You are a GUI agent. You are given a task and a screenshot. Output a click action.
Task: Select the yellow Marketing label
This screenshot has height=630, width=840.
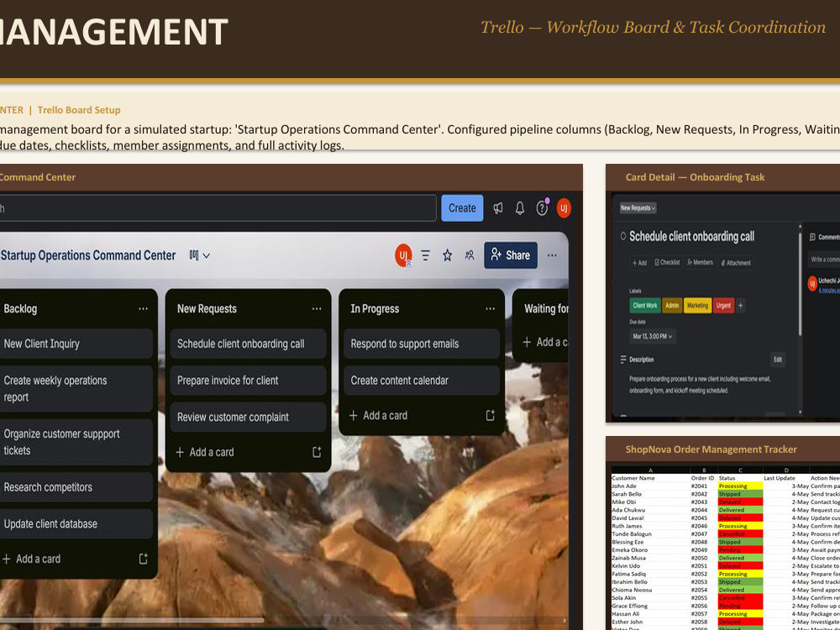pyautogui.click(x=697, y=306)
